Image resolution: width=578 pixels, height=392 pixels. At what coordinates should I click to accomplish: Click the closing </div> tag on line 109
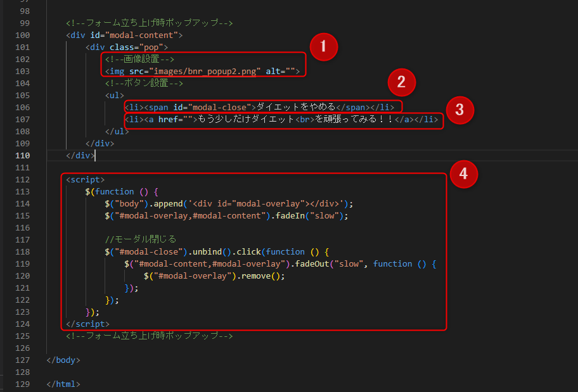(x=100, y=143)
